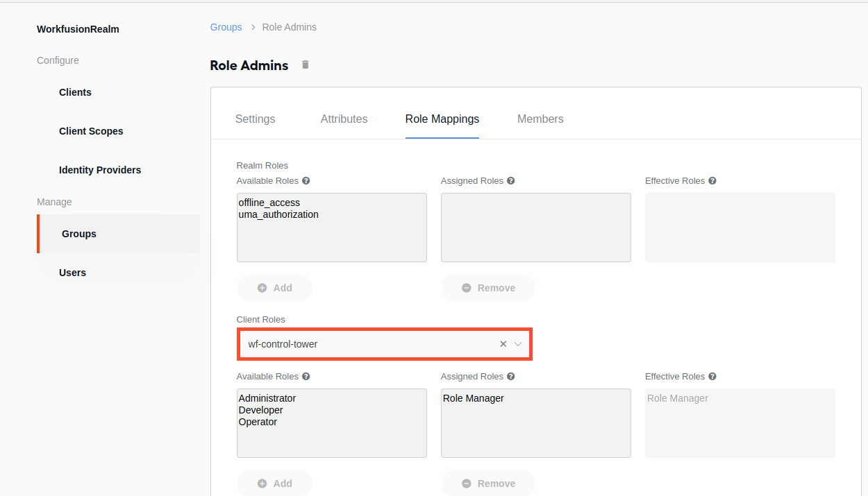
Task: Click the Role Admins breadcrumb text
Action: point(290,27)
